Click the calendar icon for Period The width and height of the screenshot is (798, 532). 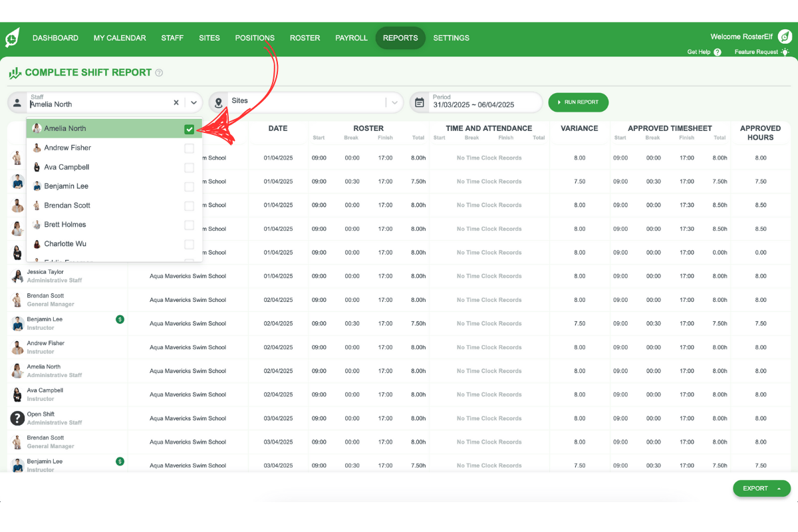tap(420, 102)
